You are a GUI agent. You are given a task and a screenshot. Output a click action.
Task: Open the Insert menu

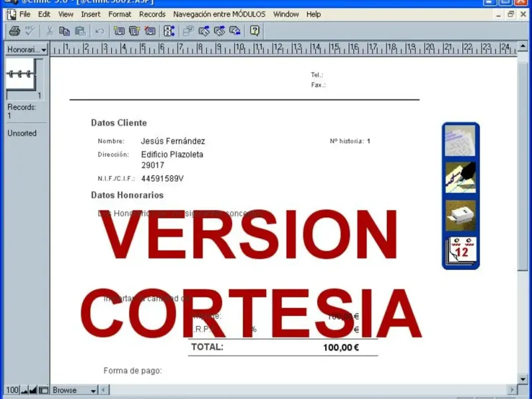click(90, 14)
